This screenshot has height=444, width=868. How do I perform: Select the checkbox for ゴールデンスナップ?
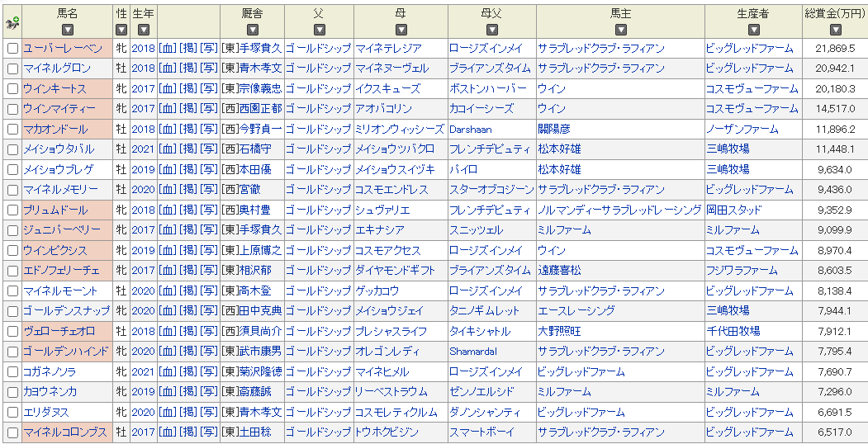[12, 311]
